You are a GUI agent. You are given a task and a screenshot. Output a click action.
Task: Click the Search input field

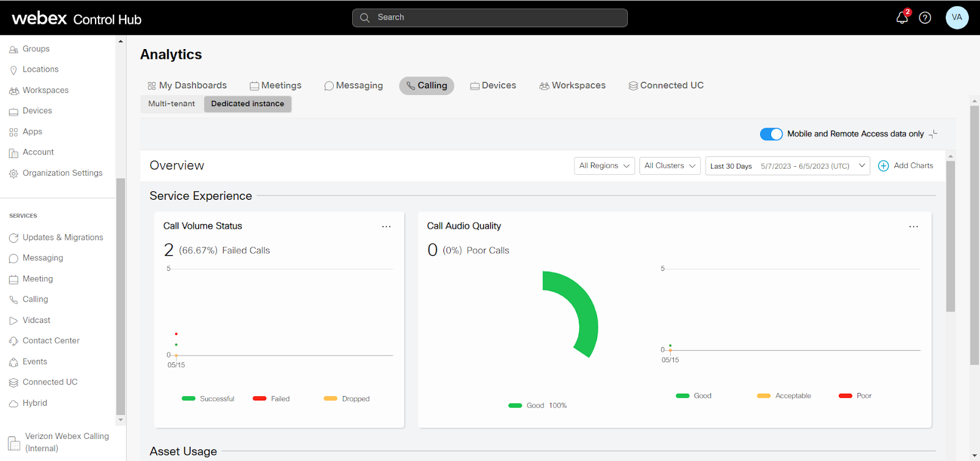(490, 18)
